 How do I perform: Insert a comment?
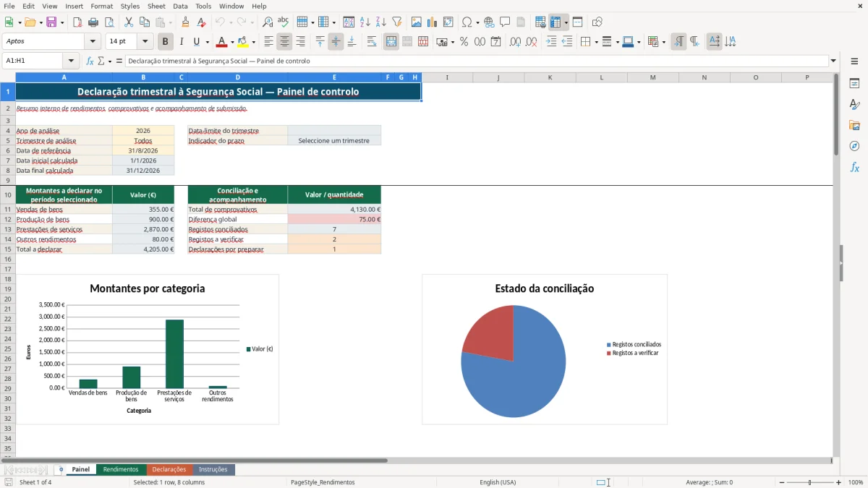[506, 22]
